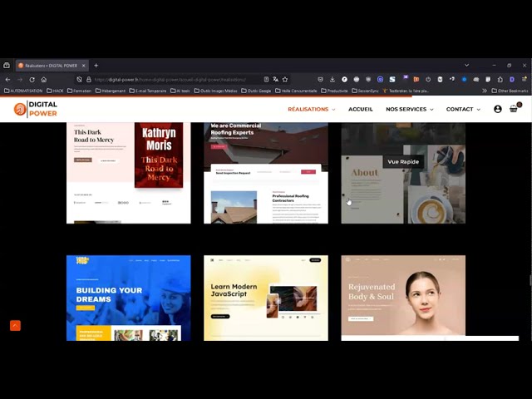Open the HACK bookmark folder

[x=55, y=91]
